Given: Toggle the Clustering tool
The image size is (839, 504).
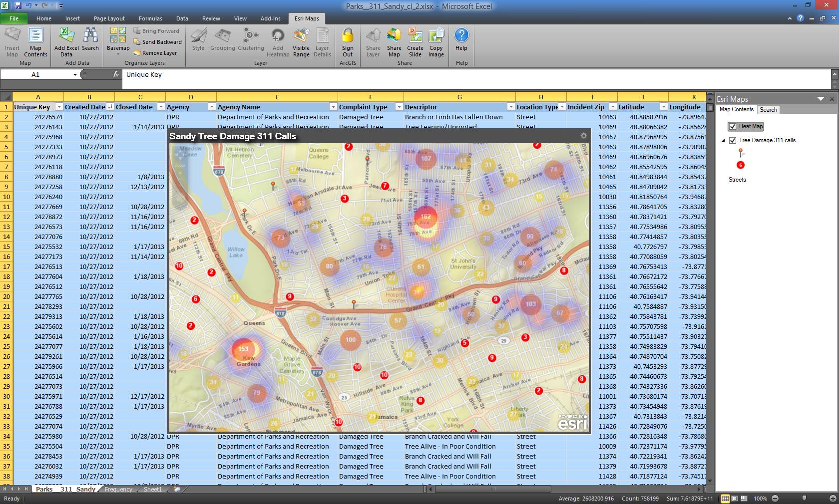Looking at the screenshot, I should tap(251, 40).
